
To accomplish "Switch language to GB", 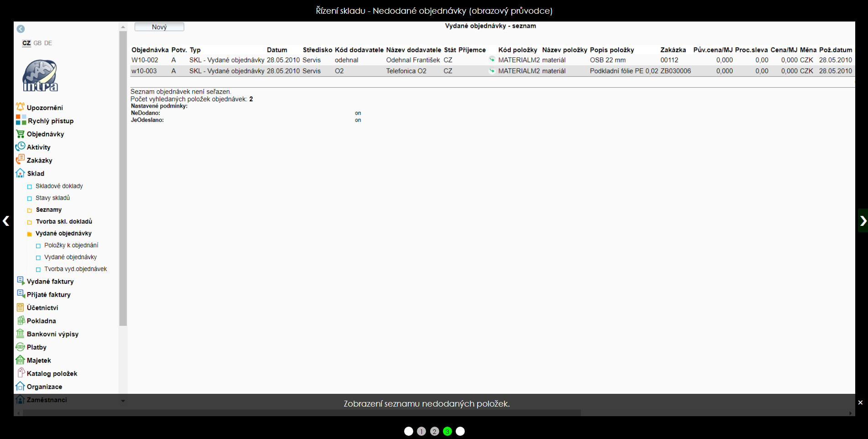I will tap(37, 43).
